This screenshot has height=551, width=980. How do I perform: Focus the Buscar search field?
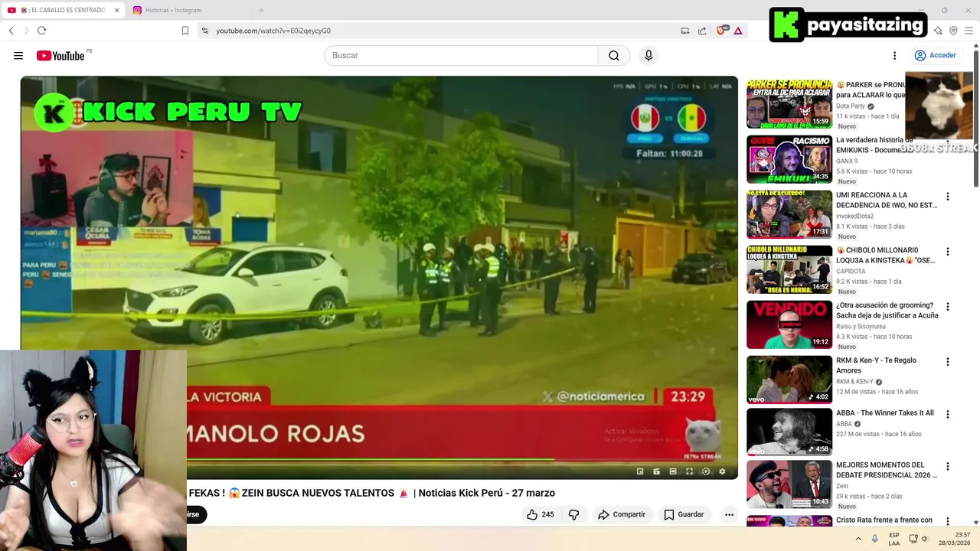461,56
